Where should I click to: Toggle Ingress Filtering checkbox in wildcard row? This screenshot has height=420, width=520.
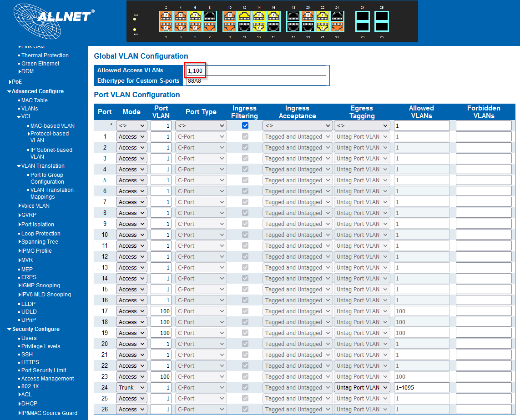[245, 125]
